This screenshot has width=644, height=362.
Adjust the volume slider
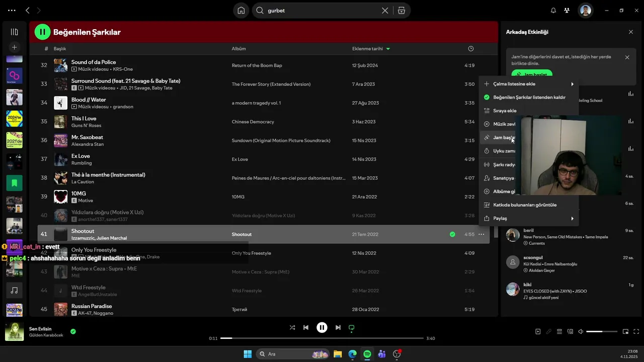(602, 332)
